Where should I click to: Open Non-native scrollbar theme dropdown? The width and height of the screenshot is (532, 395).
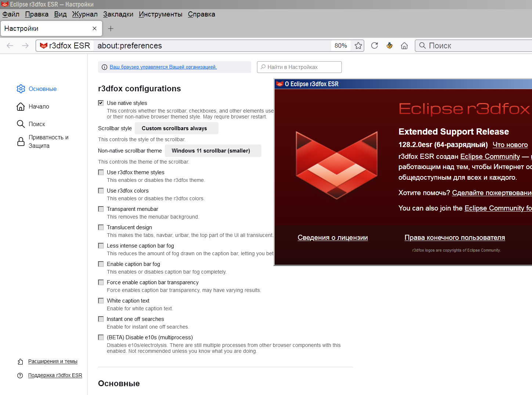tap(213, 151)
